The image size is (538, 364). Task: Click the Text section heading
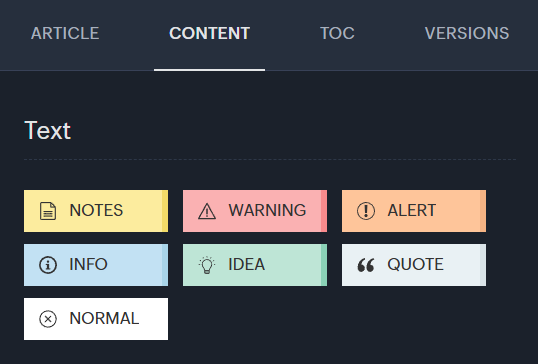48,130
